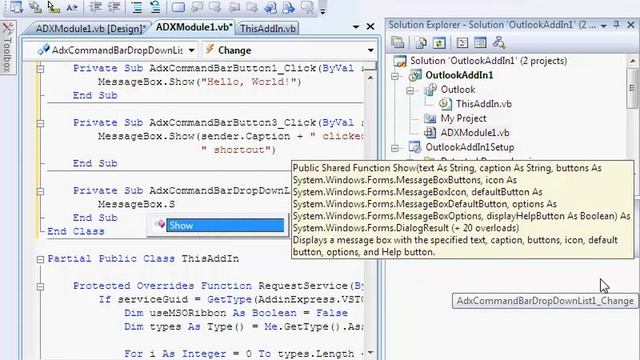Open the active documents list arrow

point(356,27)
